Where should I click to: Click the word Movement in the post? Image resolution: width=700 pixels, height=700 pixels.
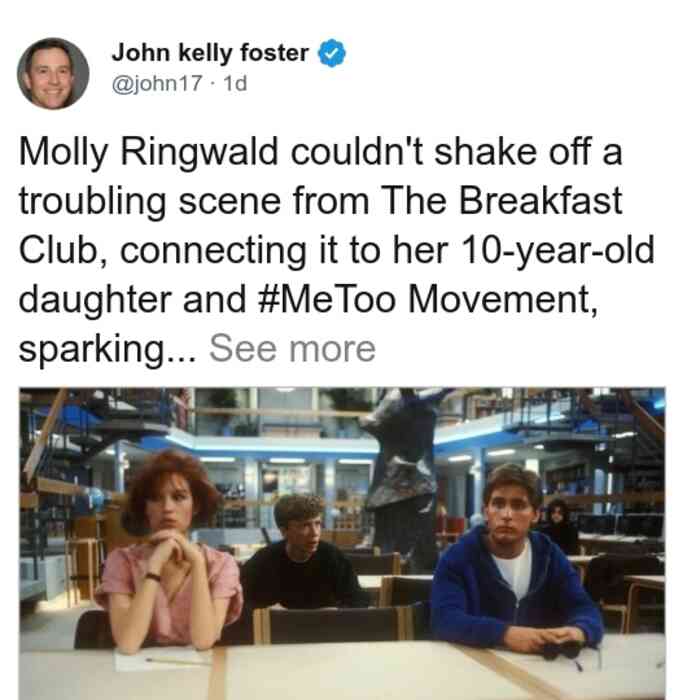coord(503,300)
